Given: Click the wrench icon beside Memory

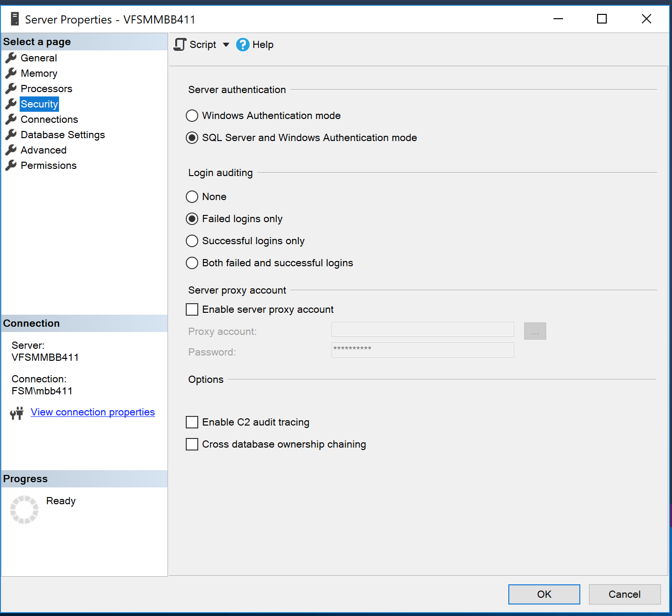Looking at the screenshot, I should pos(11,73).
